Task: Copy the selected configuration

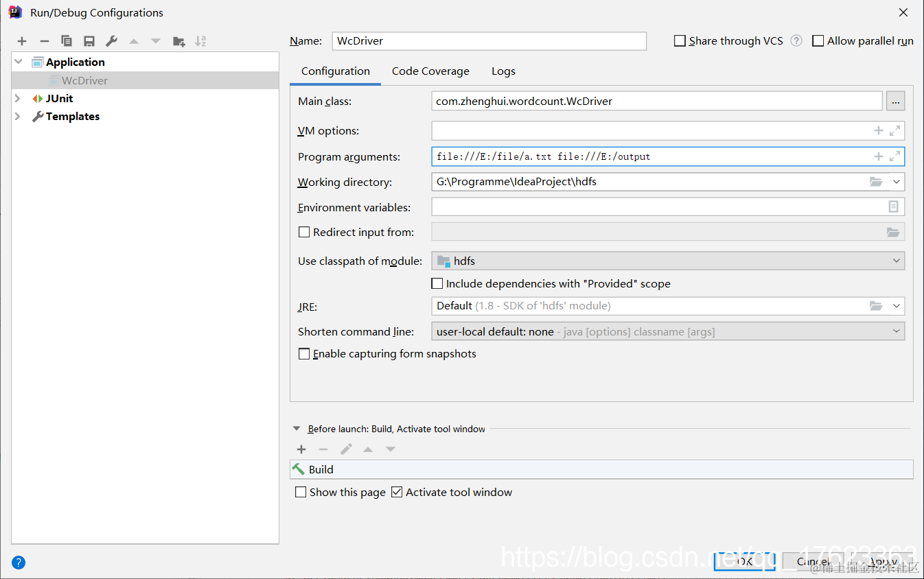Action: tap(67, 41)
